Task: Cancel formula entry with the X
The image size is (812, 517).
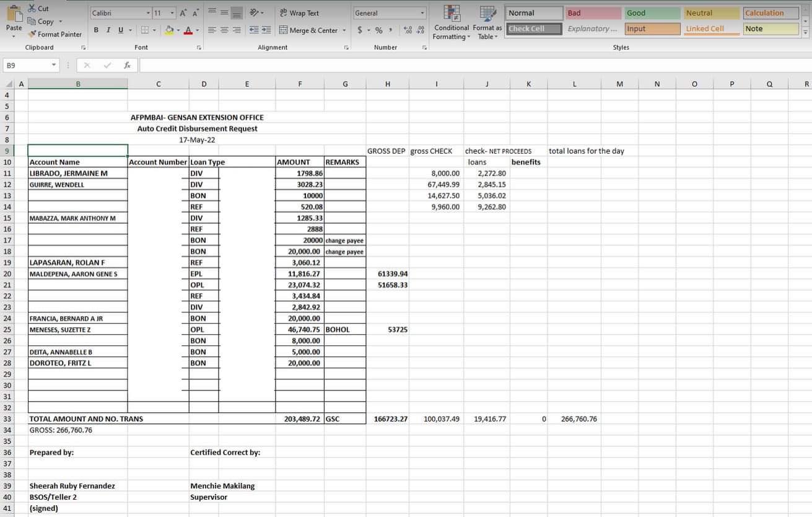Action: (87, 65)
